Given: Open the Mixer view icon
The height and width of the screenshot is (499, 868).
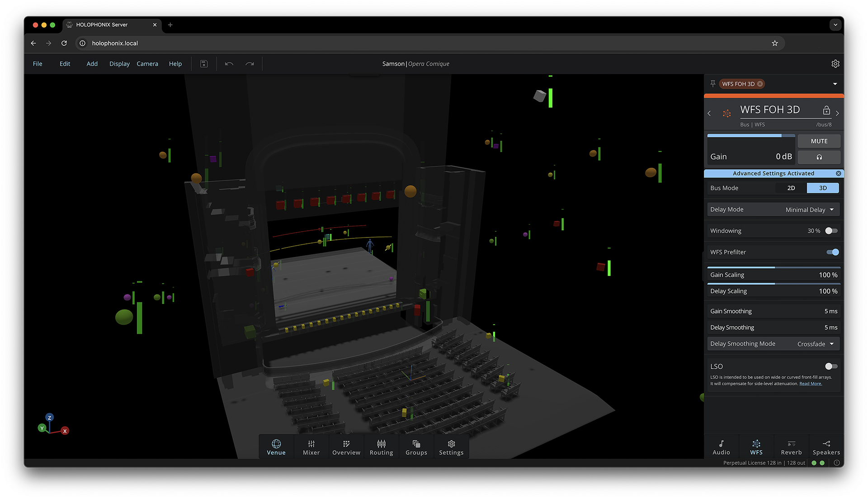Looking at the screenshot, I should [311, 447].
